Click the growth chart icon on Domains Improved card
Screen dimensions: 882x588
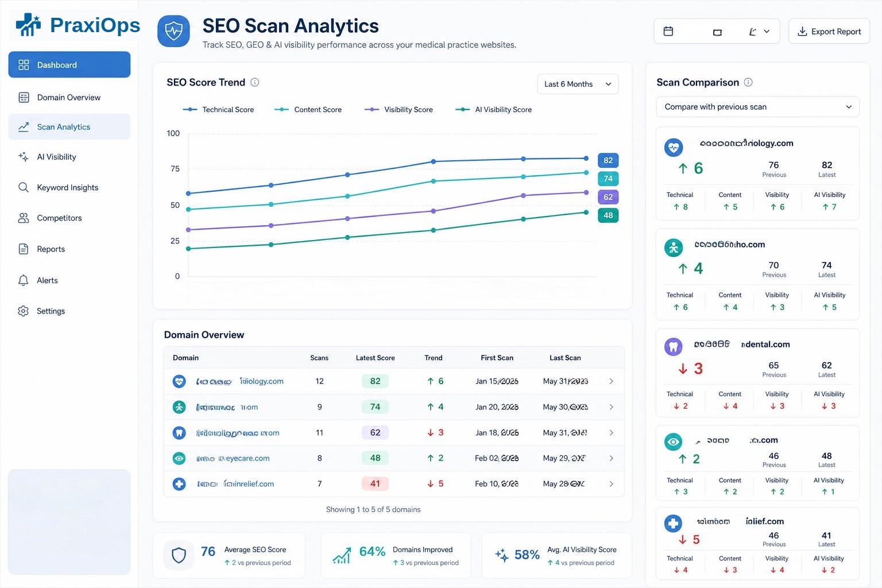click(342, 555)
